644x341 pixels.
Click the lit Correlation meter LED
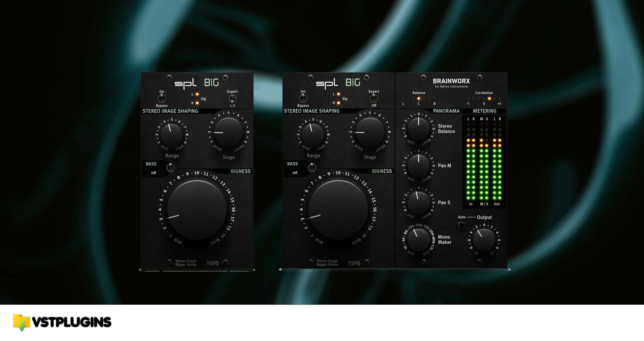coord(489,99)
